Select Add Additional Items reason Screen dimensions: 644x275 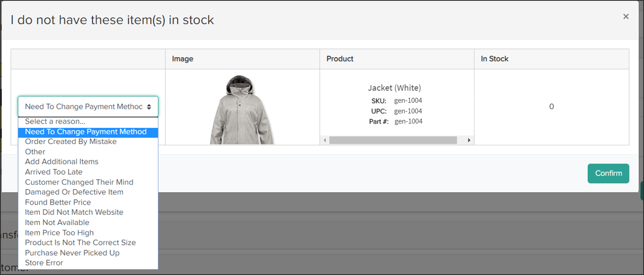click(x=61, y=162)
